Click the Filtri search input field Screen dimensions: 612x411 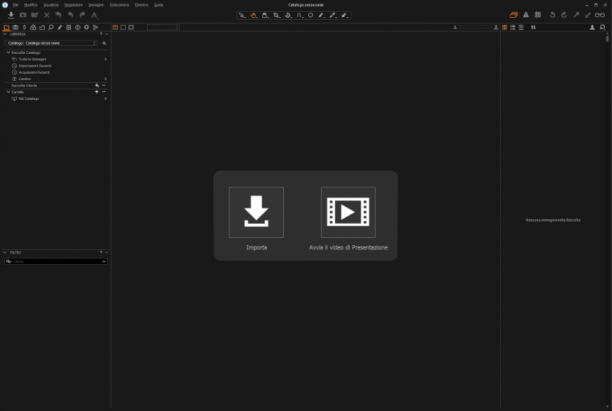click(56, 262)
